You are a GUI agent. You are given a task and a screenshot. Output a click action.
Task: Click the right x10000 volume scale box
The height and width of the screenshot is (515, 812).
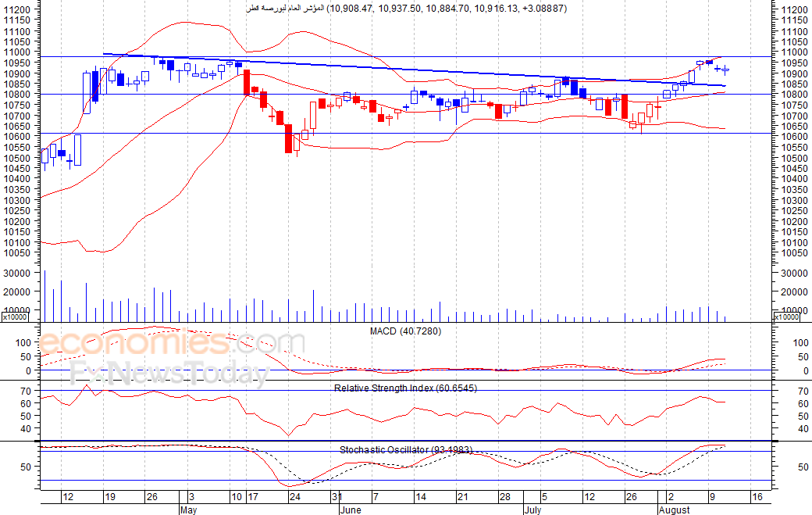click(x=786, y=317)
